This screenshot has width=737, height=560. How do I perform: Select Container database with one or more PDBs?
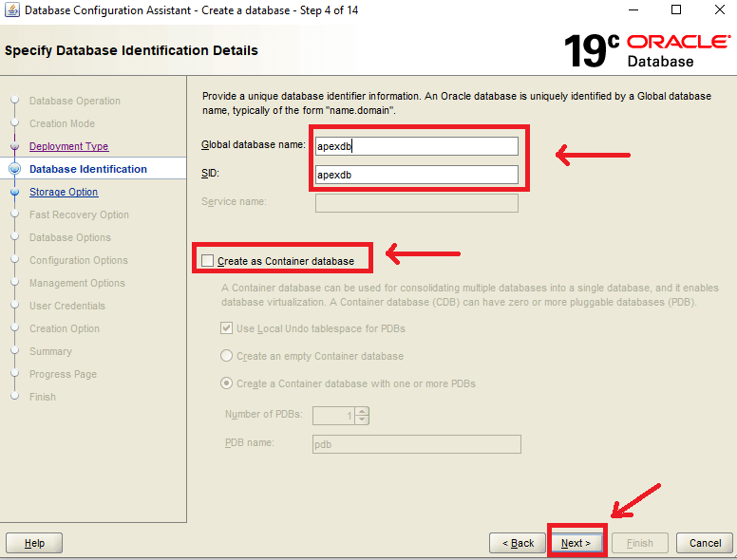[x=227, y=383]
